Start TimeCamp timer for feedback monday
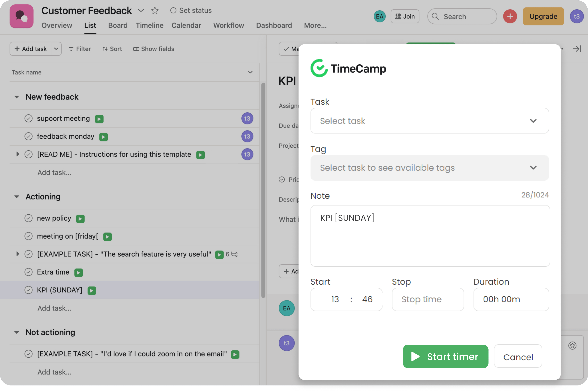The height and width of the screenshot is (391, 588). 103,137
